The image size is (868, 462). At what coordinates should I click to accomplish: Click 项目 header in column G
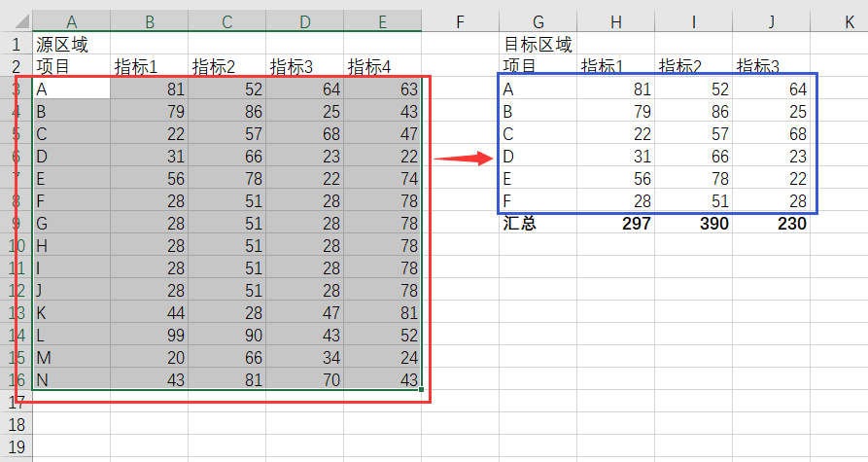(538, 66)
